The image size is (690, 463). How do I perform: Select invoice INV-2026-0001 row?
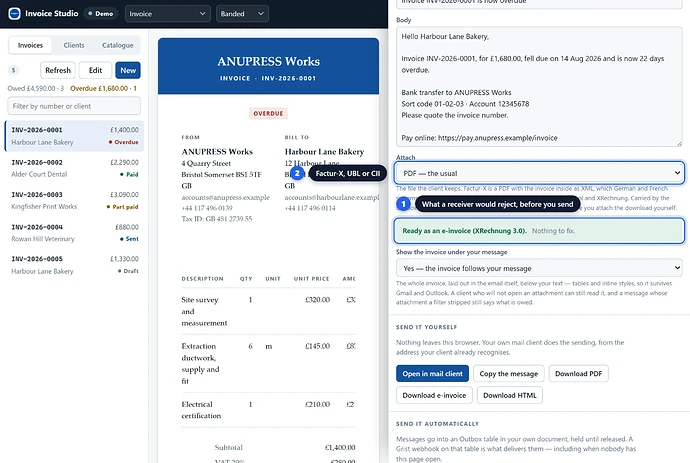coord(74,136)
